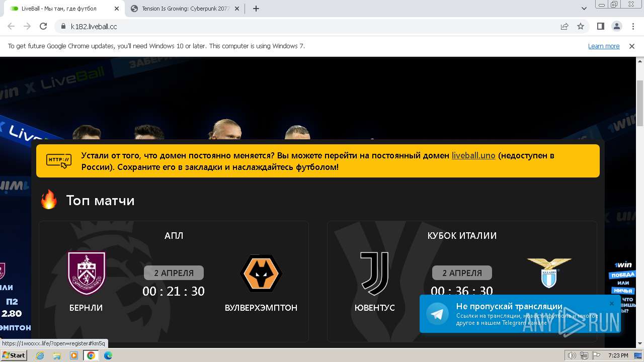Screen dimensions: 644x362
Task: Select the ЮВЕНТУС team name
Action: click(375, 308)
